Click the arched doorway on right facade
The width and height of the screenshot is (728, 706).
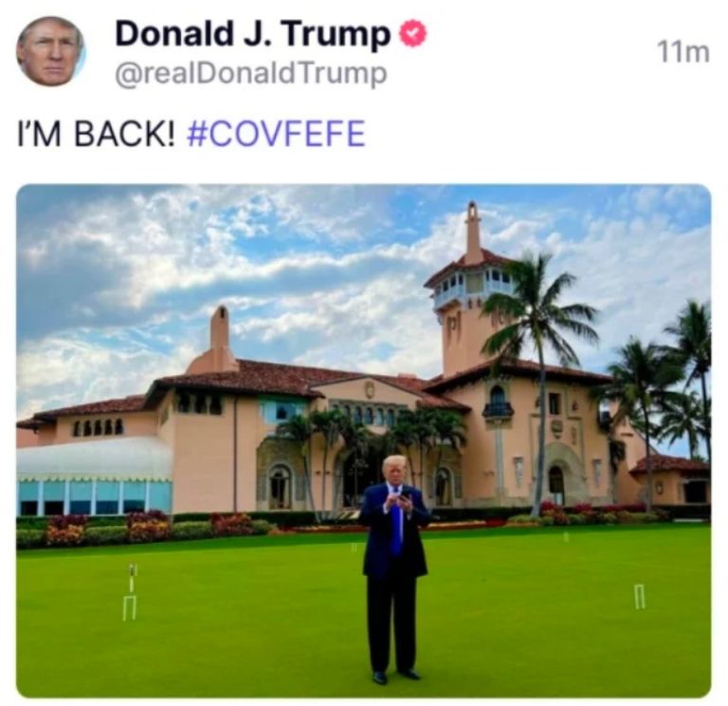coord(555,485)
